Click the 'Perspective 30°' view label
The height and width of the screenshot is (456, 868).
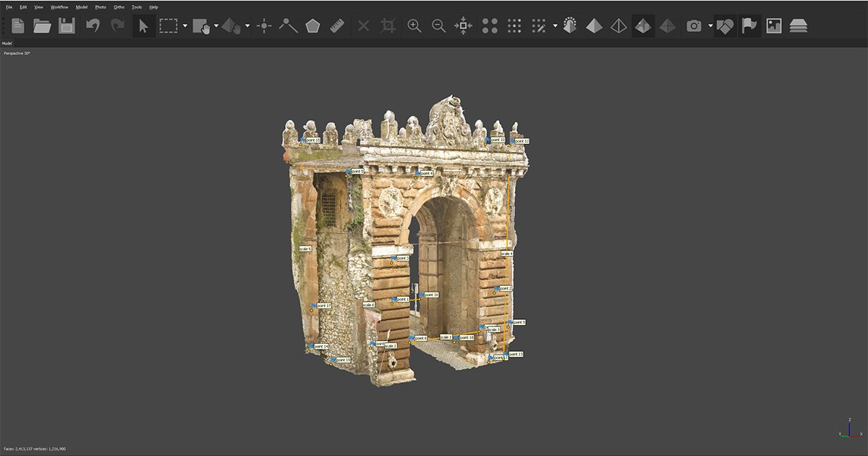click(x=17, y=54)
